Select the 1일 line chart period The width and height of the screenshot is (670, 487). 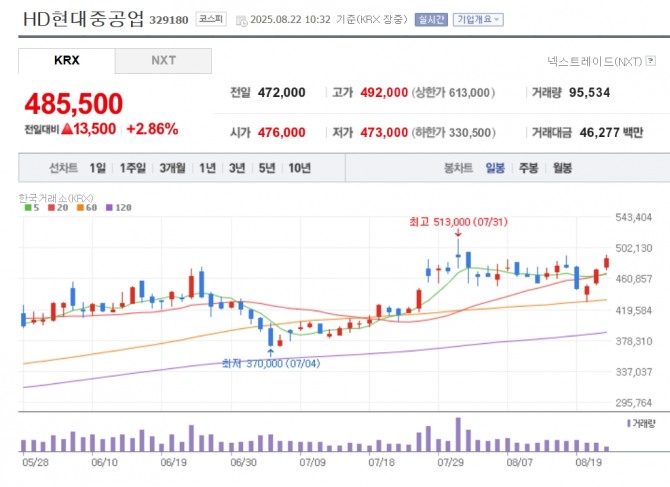(x=97, y=168)
